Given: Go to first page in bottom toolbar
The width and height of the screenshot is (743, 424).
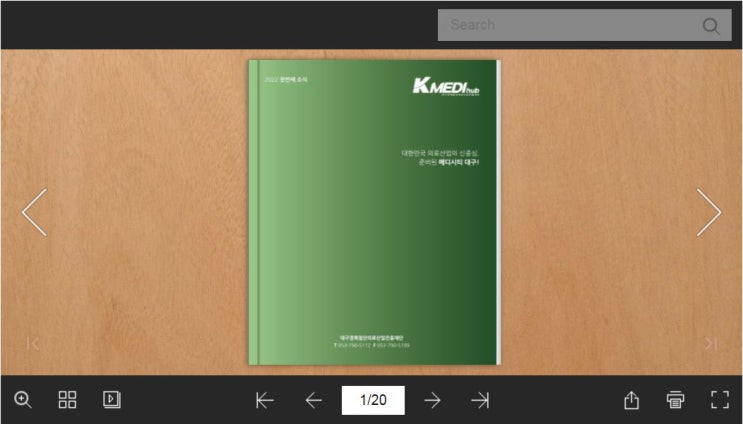Looking at the screenshot, I should pyautogui.click(x=264, y=400).
